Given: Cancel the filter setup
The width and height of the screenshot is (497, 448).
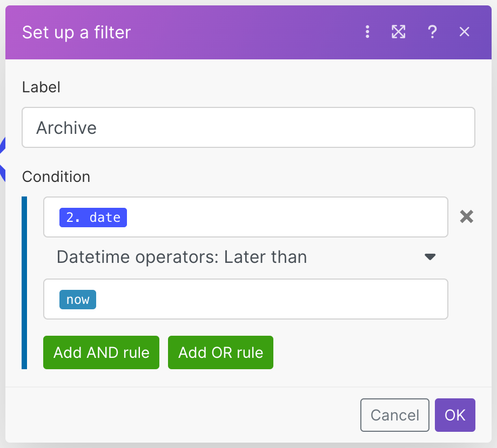Looking at the screenshot, I should click(x=394, y=415).
